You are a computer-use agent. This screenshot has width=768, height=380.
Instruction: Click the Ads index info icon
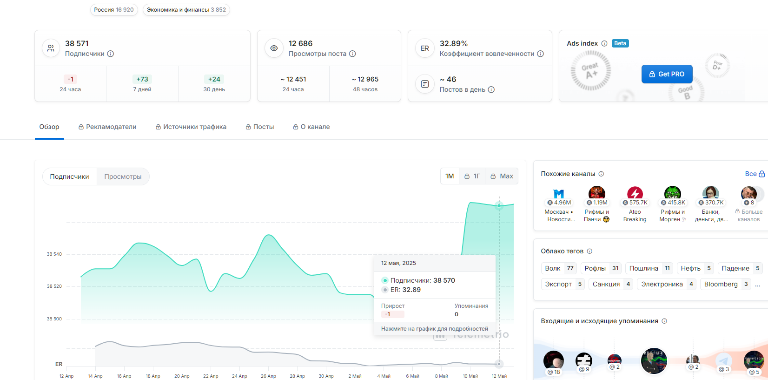pyautogui.click(x=604, y=43)
